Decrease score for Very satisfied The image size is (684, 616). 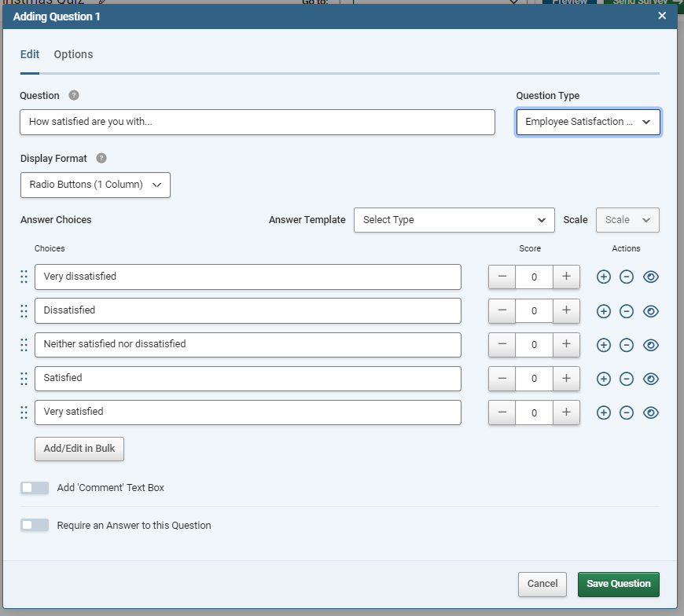coord(502,412)
